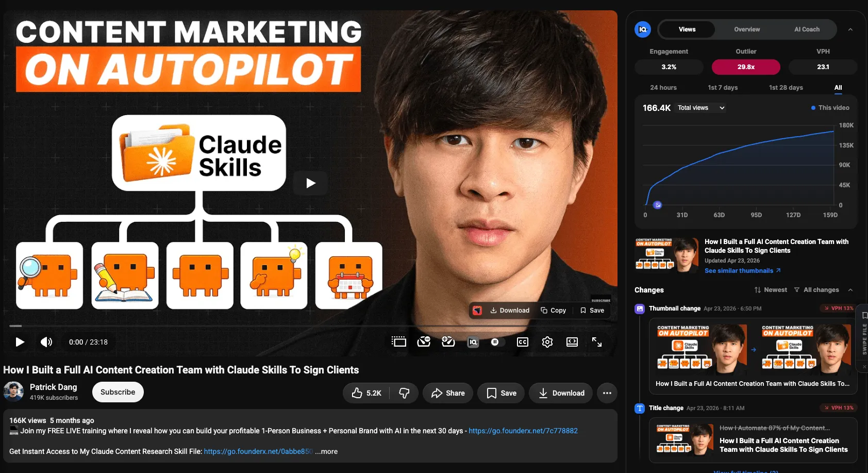Image resolution: width=868 pixels, height=473 pixels.
Task: Close the Swipe File side tab
Action: click(864, 367)
